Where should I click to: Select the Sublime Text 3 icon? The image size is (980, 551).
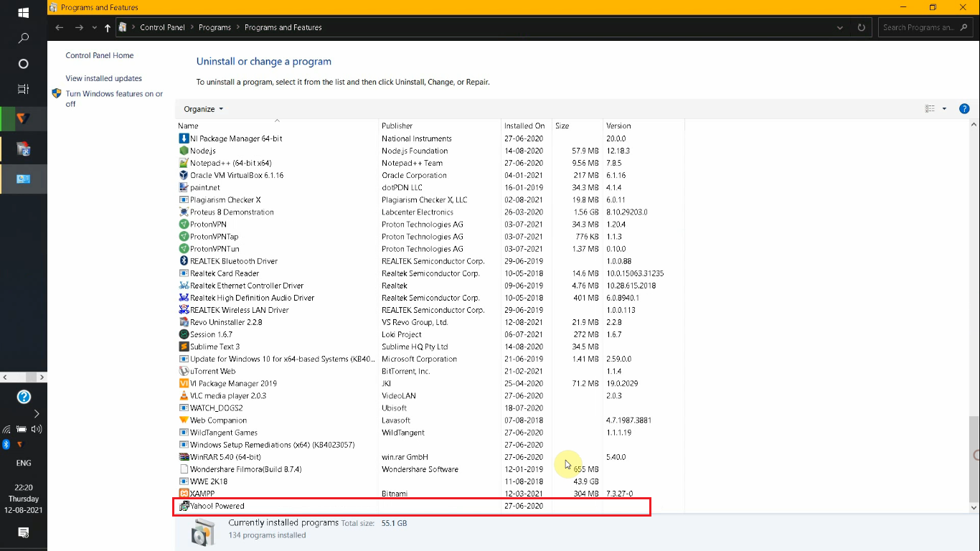(184, 347)
